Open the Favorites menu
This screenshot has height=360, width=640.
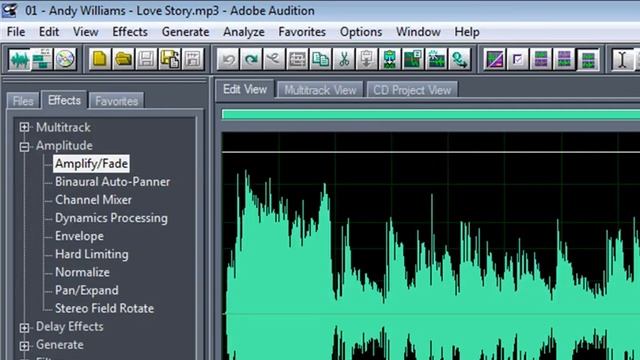click(x=302, y=32)
